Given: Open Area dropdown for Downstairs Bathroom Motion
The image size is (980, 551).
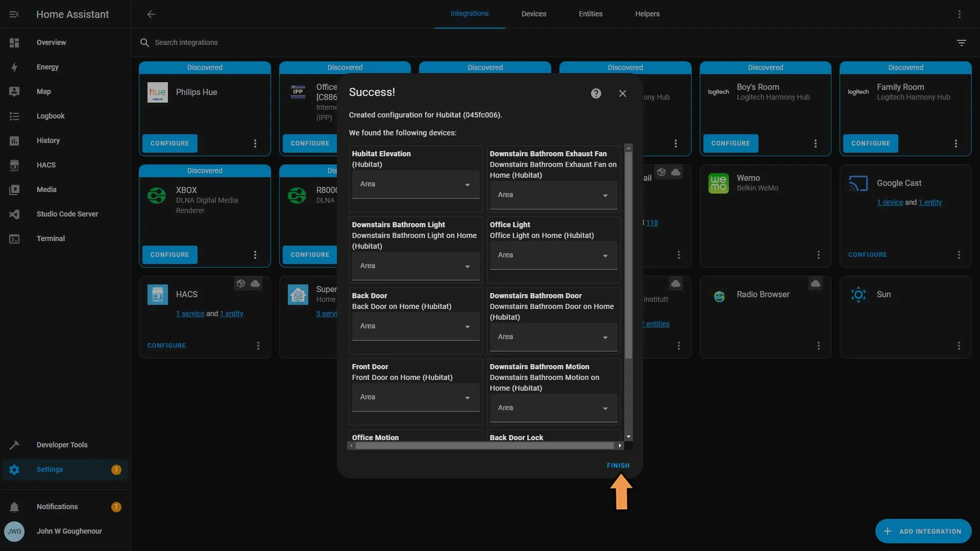Looking at the screenshot, I should click(x=553, y=408).
